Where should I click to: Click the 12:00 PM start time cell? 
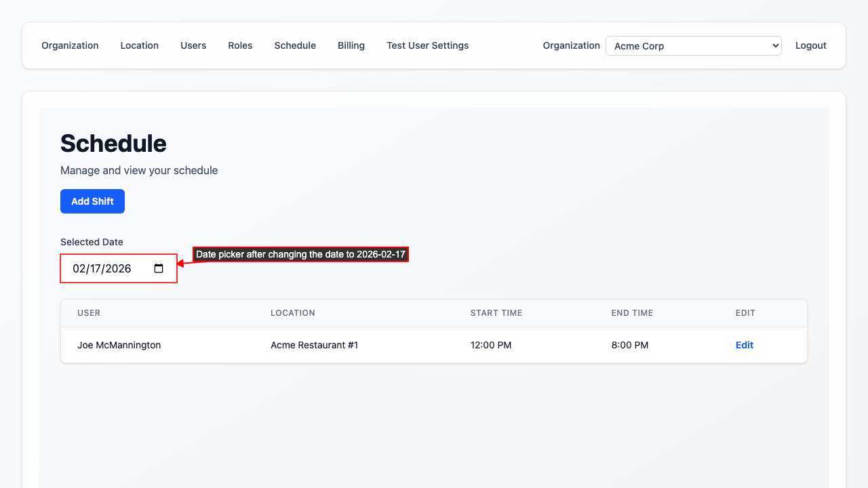tap(490, 345)
